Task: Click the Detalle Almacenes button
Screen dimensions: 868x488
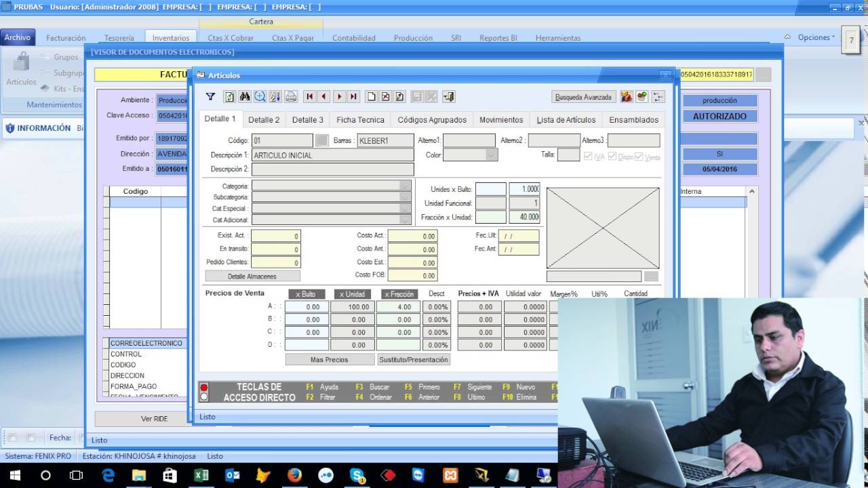Action: 253,276
